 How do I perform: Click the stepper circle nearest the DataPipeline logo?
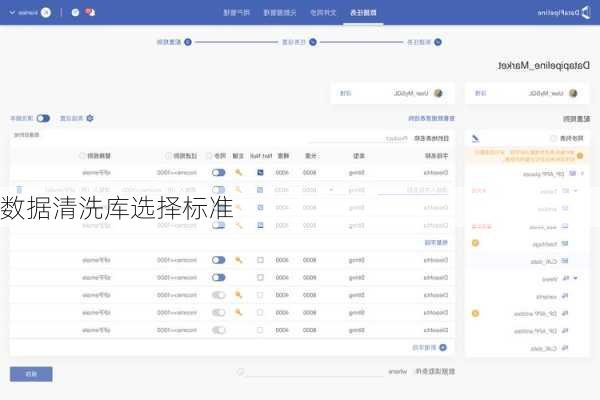438,42
